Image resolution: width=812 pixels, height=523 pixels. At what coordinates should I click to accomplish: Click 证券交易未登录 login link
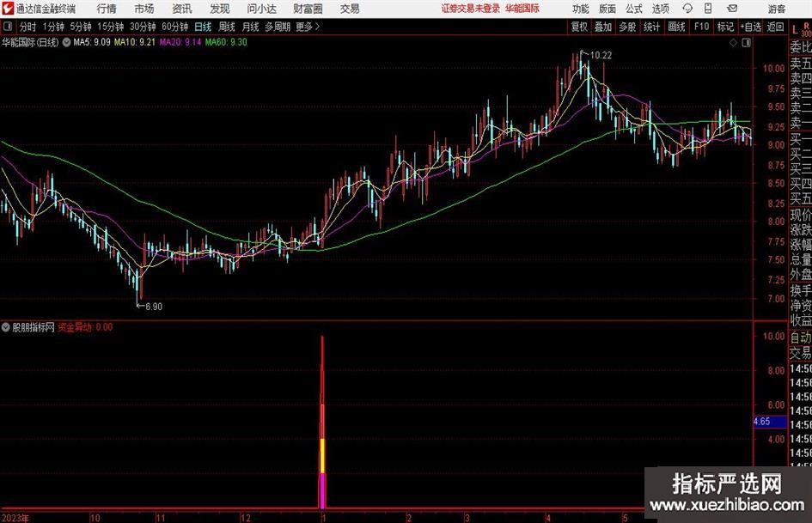471,9
